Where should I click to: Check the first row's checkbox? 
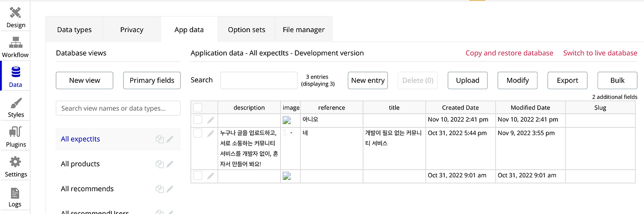tap(198, 120)
